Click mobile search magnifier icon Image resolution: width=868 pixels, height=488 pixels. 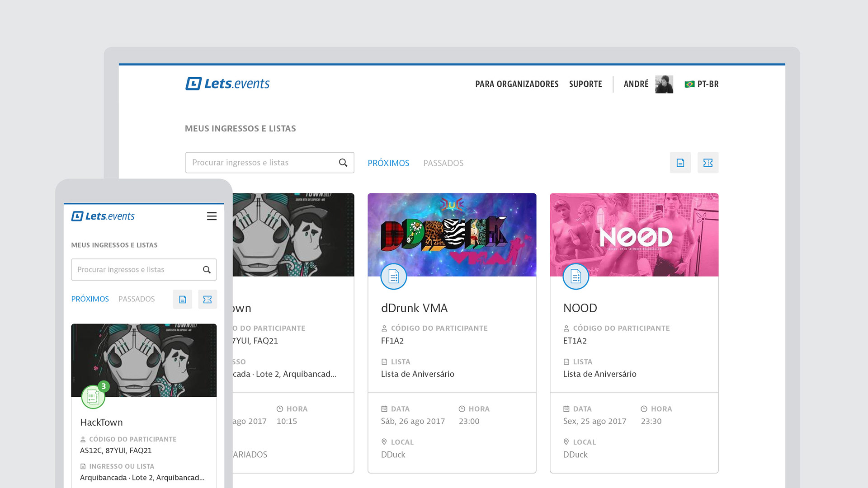(207, 270)
